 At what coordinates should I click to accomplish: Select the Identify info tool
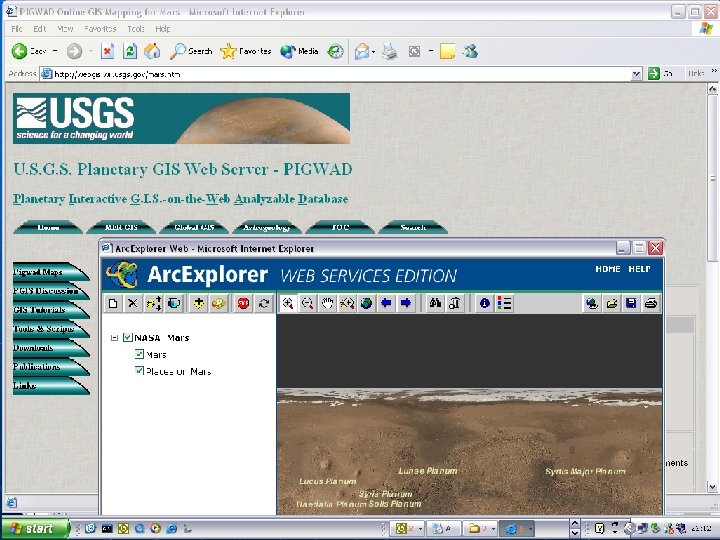(x=484, y=303)
